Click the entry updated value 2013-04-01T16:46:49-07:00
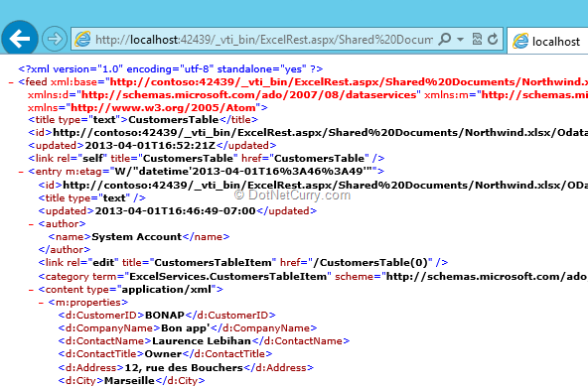 click(x=175, y=211)
